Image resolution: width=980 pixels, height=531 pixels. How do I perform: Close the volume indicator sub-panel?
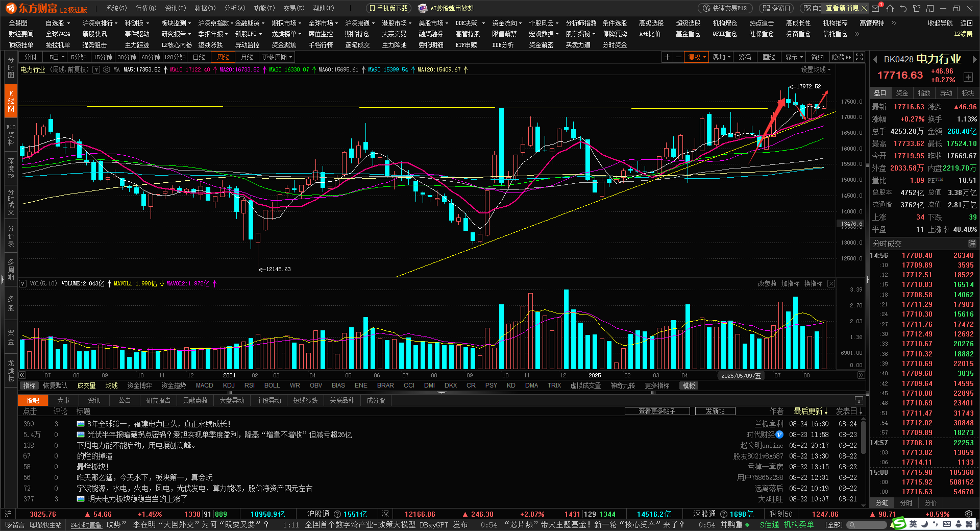coord(831,283)
